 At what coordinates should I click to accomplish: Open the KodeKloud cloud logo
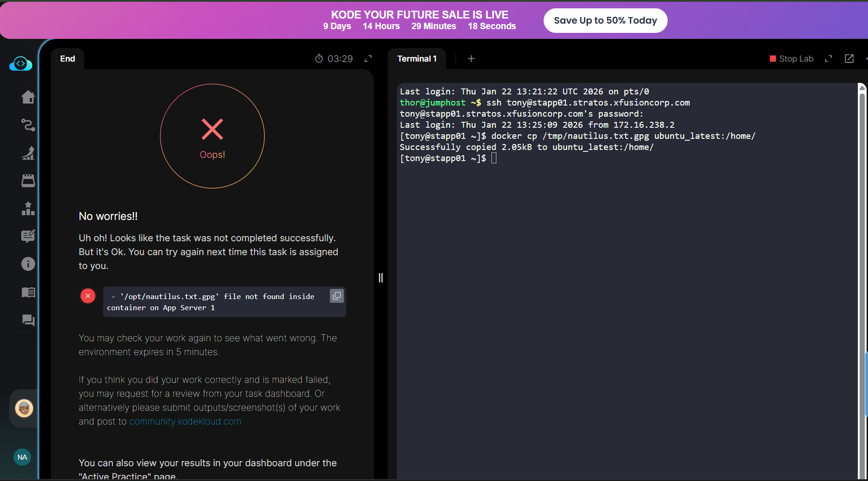point(21,63)
